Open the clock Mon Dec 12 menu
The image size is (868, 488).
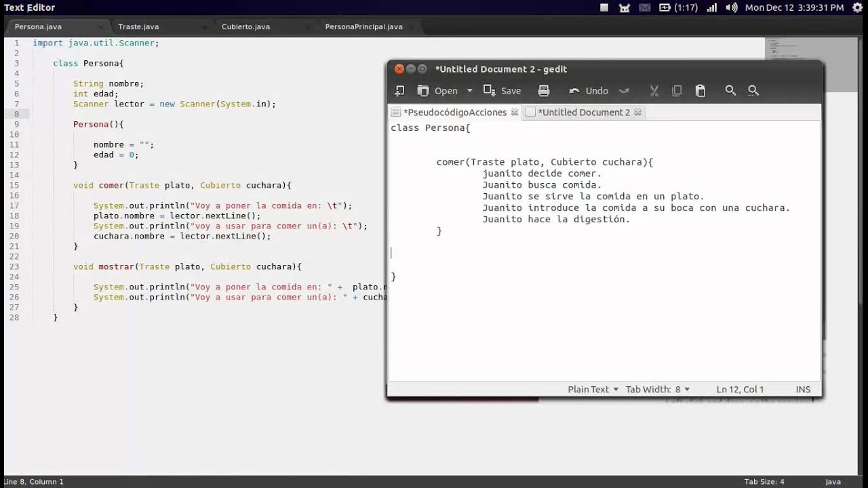[x=794, y=7]
